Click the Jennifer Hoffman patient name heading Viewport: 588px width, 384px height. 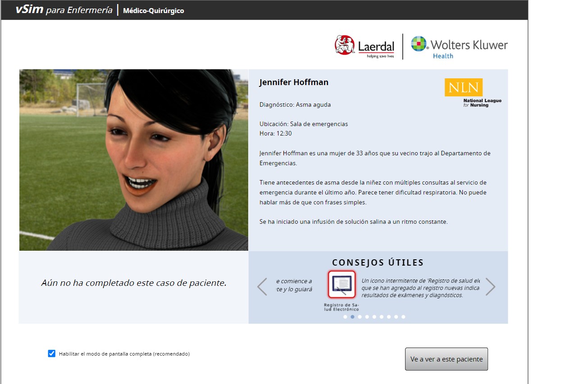coord(294,82)
